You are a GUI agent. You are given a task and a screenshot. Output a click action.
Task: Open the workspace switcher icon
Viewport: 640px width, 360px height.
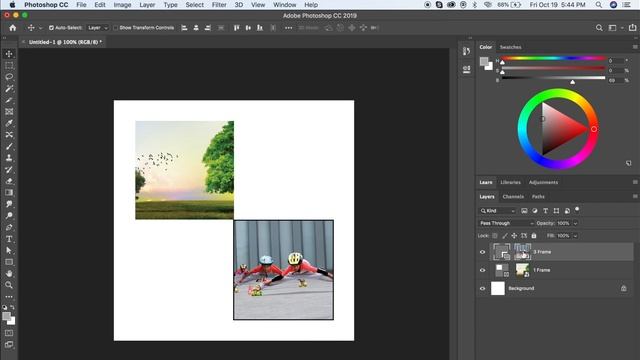[612, 28]
